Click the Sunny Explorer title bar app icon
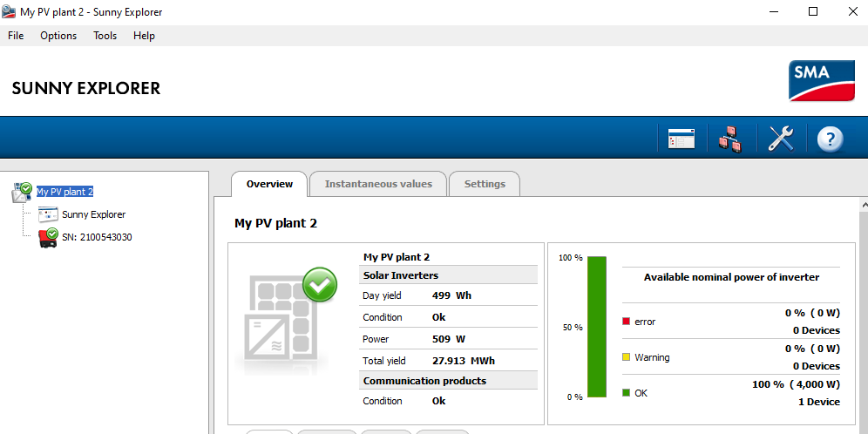Image resolution: width=868 pixels, height=434 pixels. point(9,11)
